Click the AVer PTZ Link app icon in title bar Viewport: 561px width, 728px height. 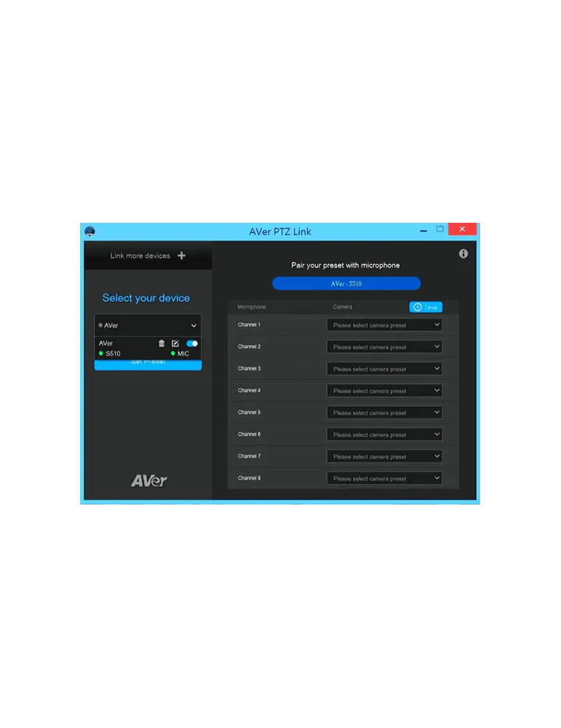pos(90,232)
